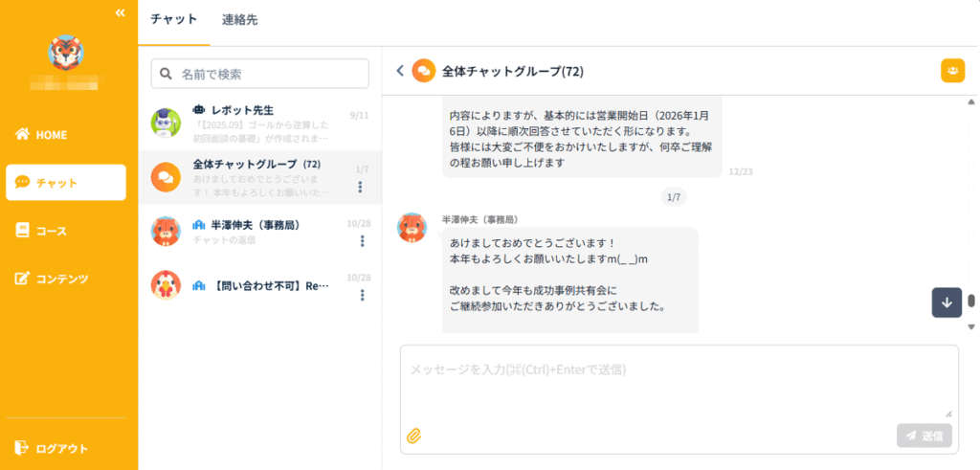Click the message input text area
This screenshot has height=470, width=980.
(678, 380)
